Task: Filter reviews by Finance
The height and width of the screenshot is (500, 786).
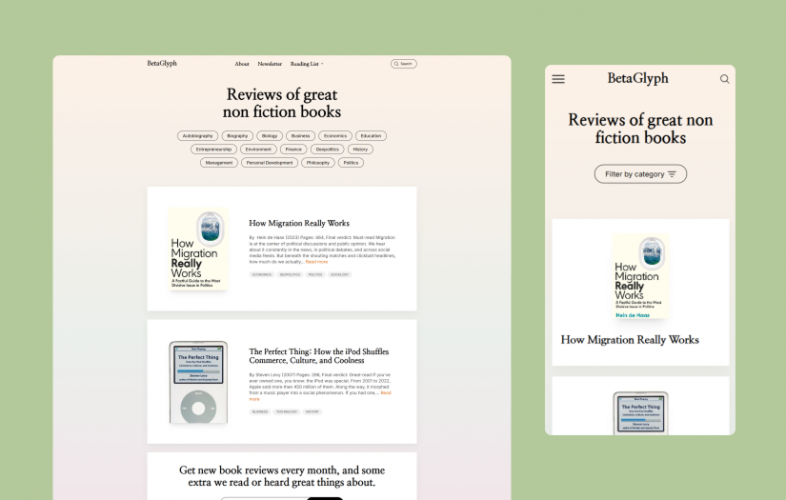Action: (x=293, y=149)
